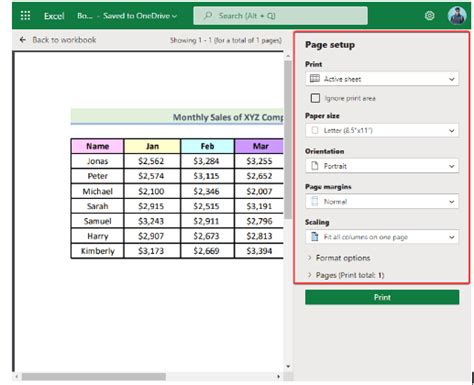Open the user profile avatar
Image resolution: width=474 pixels, height=385 pixels.
pos(457,15)
